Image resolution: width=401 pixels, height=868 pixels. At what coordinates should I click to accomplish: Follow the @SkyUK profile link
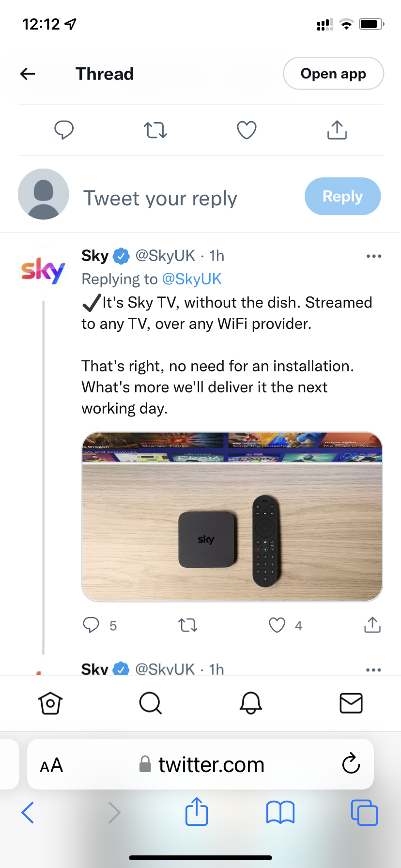(193, 279)
